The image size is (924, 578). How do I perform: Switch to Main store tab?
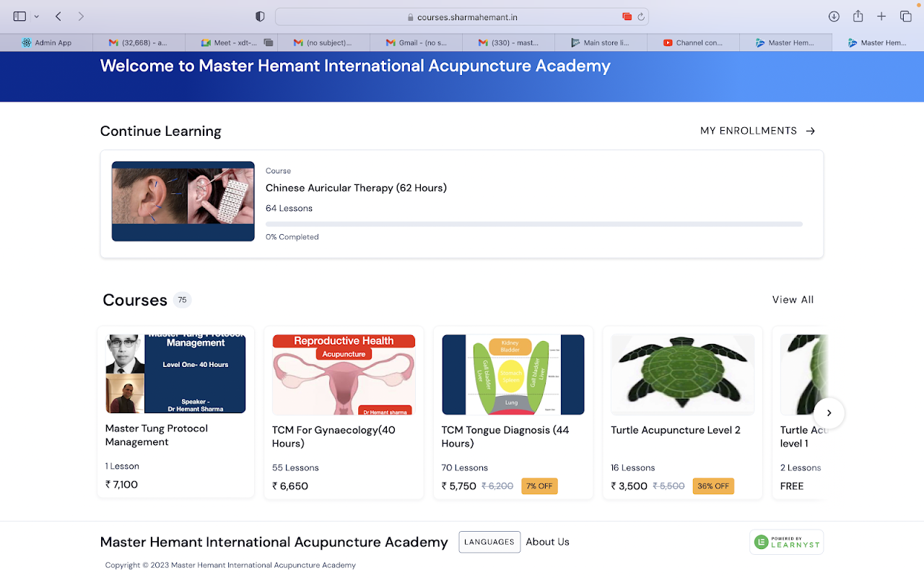601,43
